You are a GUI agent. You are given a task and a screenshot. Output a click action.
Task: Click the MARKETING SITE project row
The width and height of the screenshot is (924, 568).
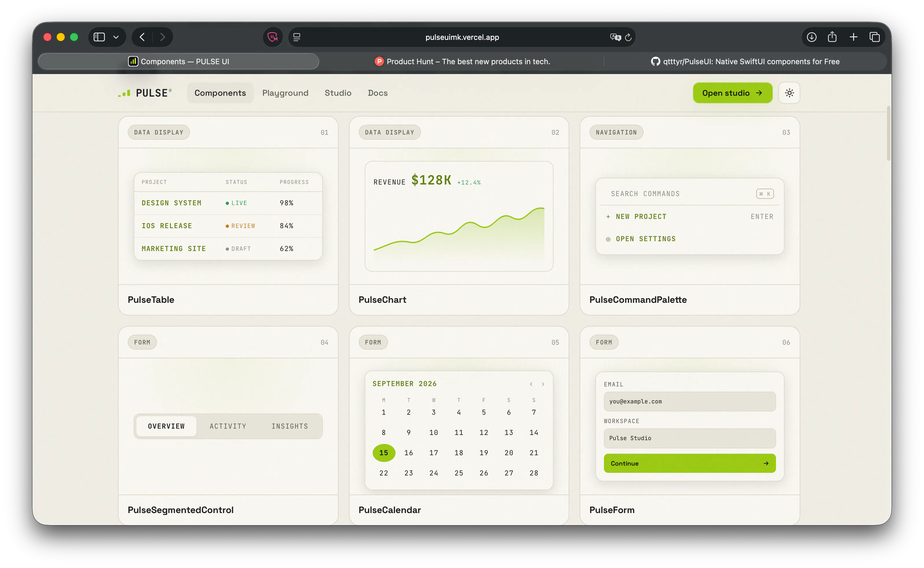(x=228, y=249)
